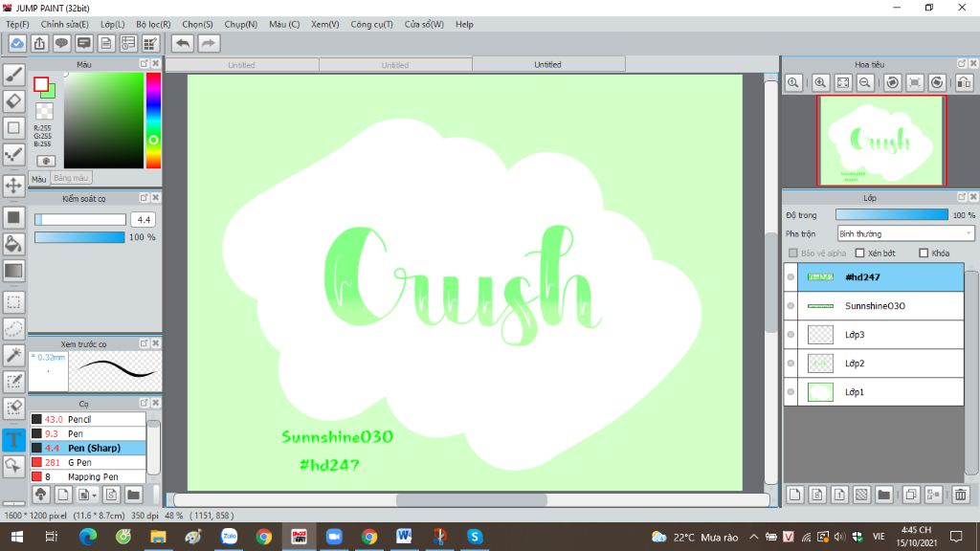Open Help menu

point(464,24)
